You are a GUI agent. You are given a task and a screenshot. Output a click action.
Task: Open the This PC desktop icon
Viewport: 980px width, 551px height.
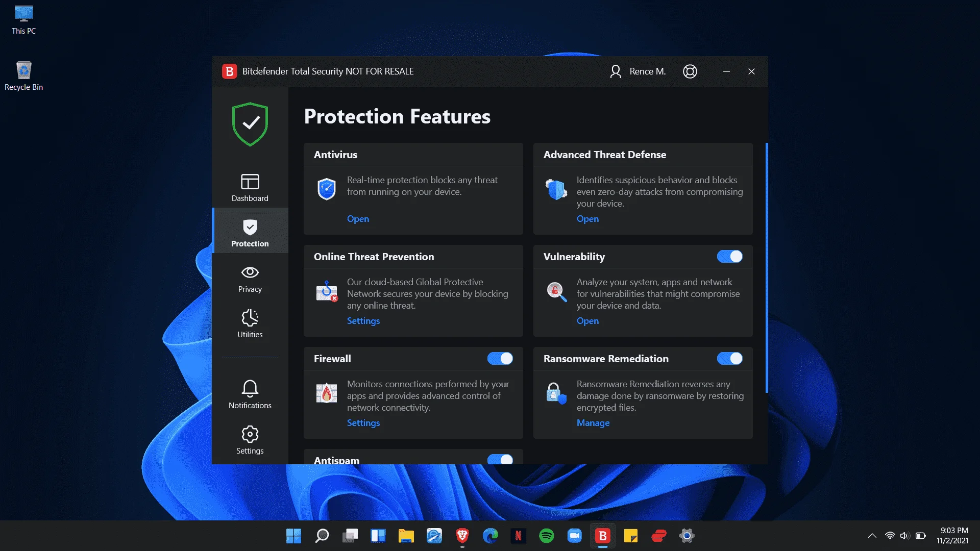(x=23, y=20)
